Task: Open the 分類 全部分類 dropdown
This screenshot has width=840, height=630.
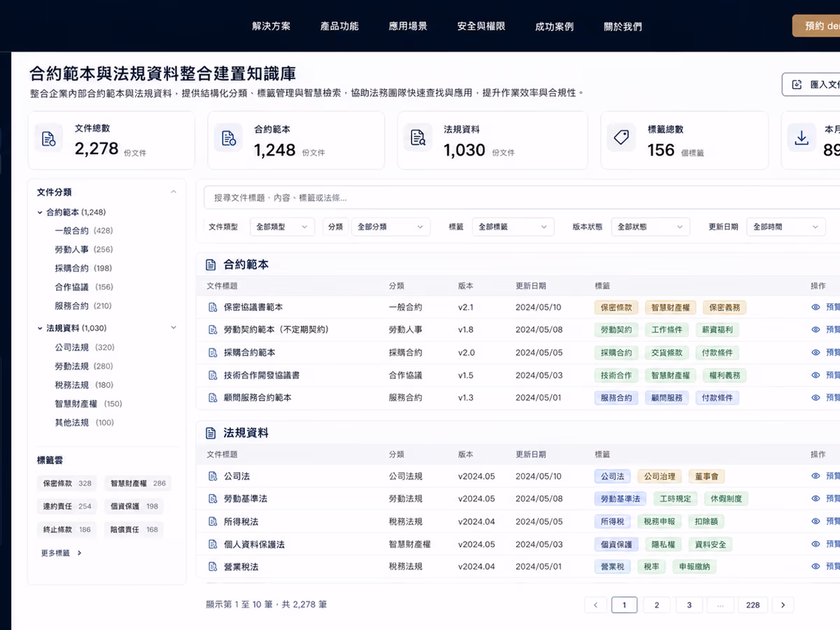Action: click(x=391, y=227)
